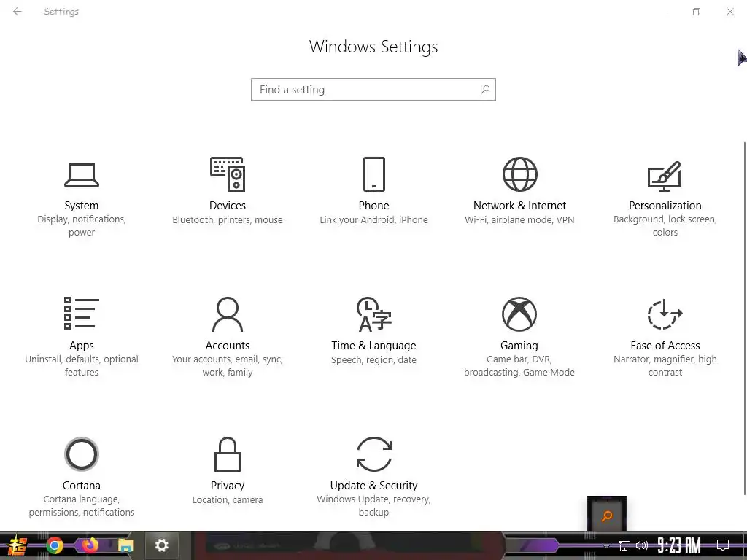This screenshot has height=560, width=747.
Task: Open Update & Security arrows icon
Action: [374, 454]
